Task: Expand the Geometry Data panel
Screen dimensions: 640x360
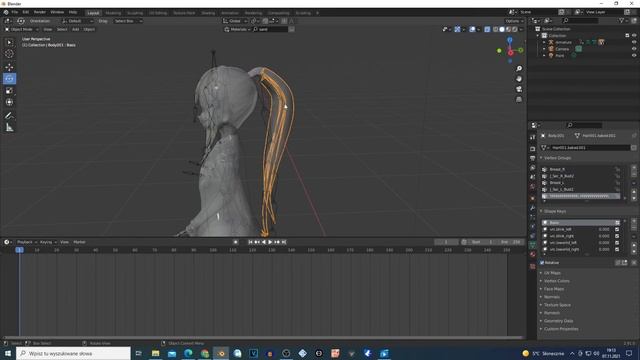Action: click(558, 321)
